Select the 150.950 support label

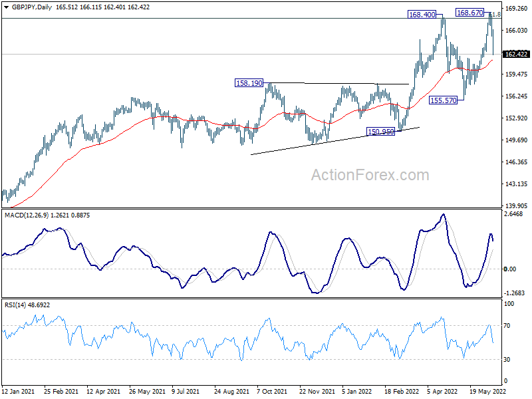tap(380, 131)
